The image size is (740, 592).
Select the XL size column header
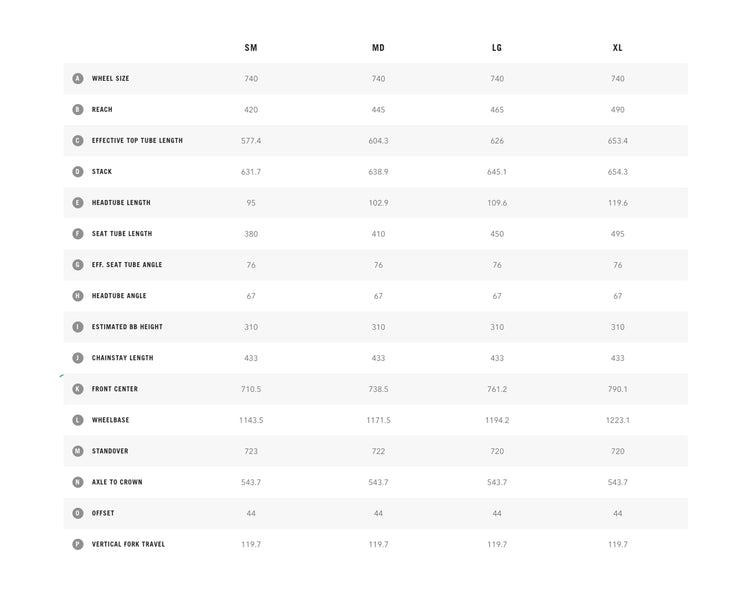click(x=618, y=48)
